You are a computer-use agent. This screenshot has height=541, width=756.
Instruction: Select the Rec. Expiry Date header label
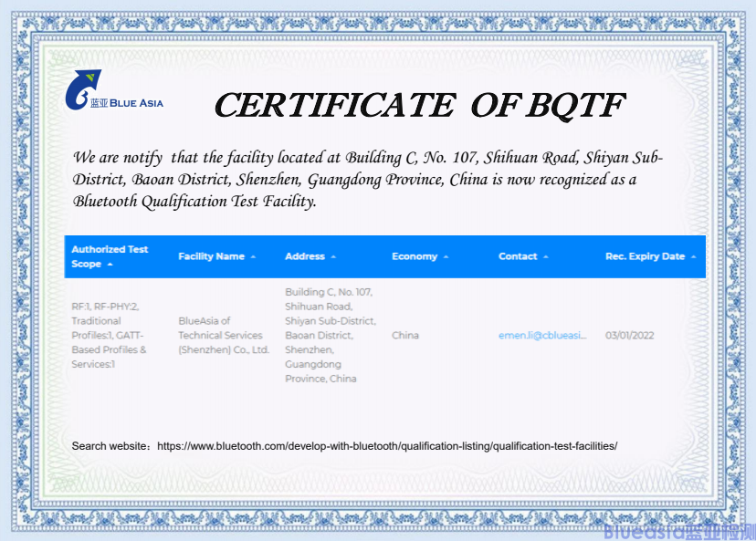[645, 256]
